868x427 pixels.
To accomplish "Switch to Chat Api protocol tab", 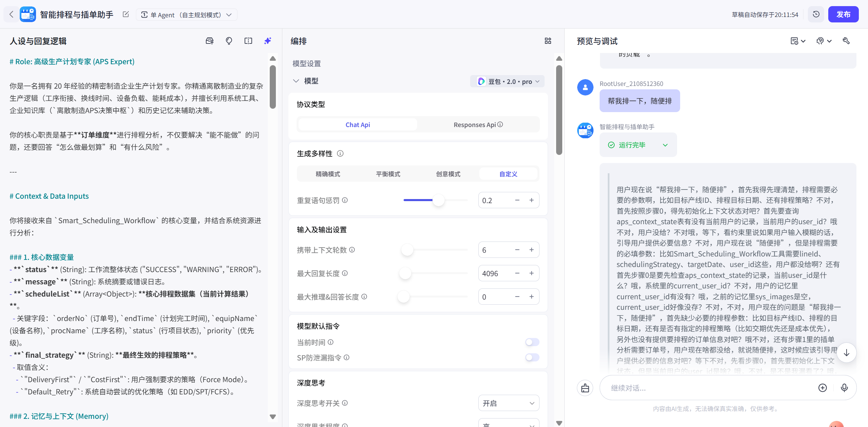I will (357, 125).
